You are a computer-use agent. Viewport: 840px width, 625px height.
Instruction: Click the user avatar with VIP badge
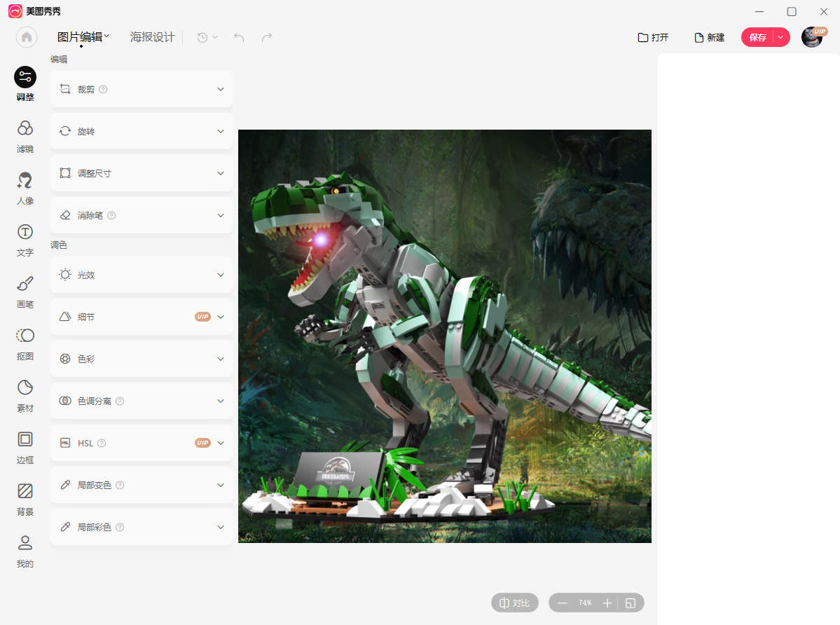tap(813, 37)
